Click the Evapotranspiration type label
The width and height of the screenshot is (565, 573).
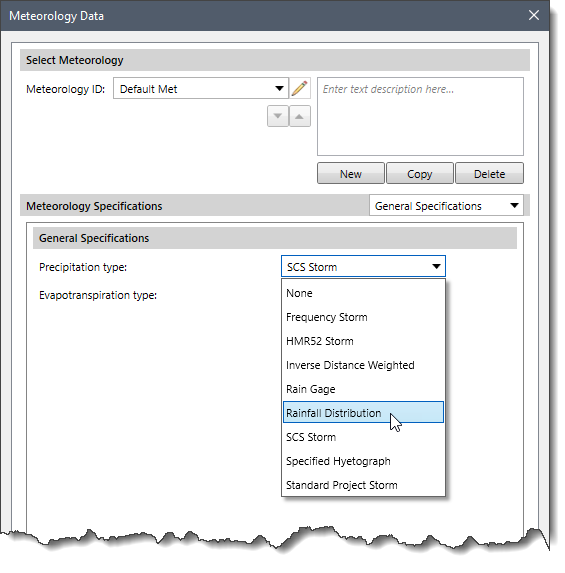point(98,295)
